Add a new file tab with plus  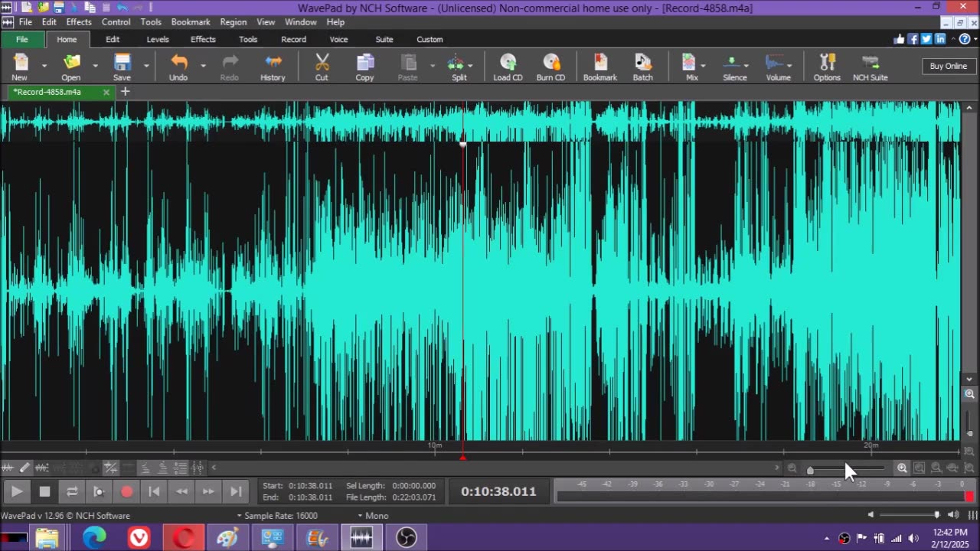click(125, 92)
